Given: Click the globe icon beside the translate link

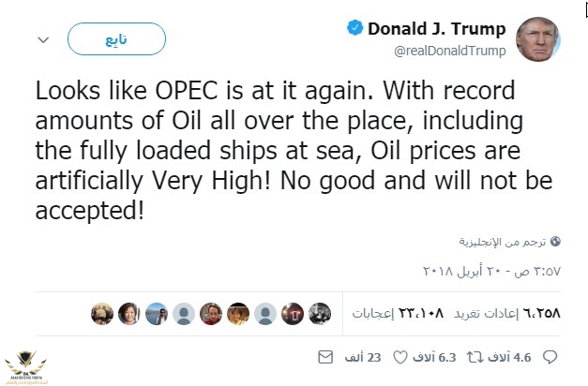Looking at the screenshot, I should point(555,242).
